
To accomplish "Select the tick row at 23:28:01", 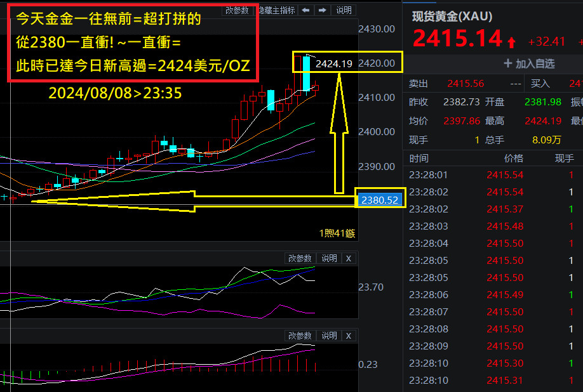I will tap(493, 175).
